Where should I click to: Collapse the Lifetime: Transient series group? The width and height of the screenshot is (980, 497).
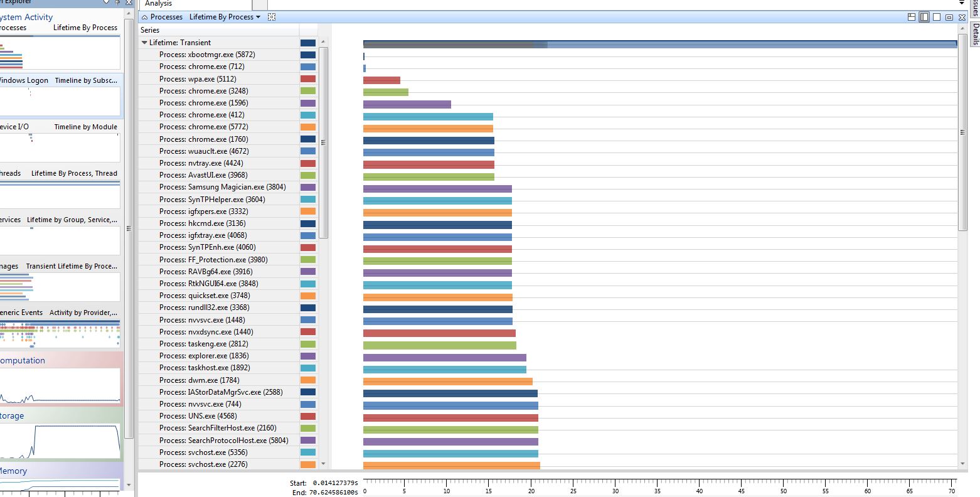coord(144,43)
